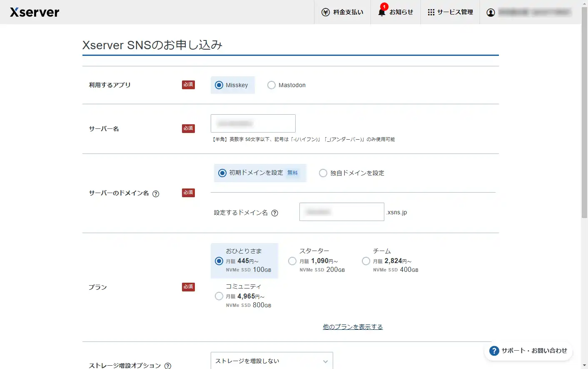
Task: Click the yen coin icon
Action: (326, 12)
